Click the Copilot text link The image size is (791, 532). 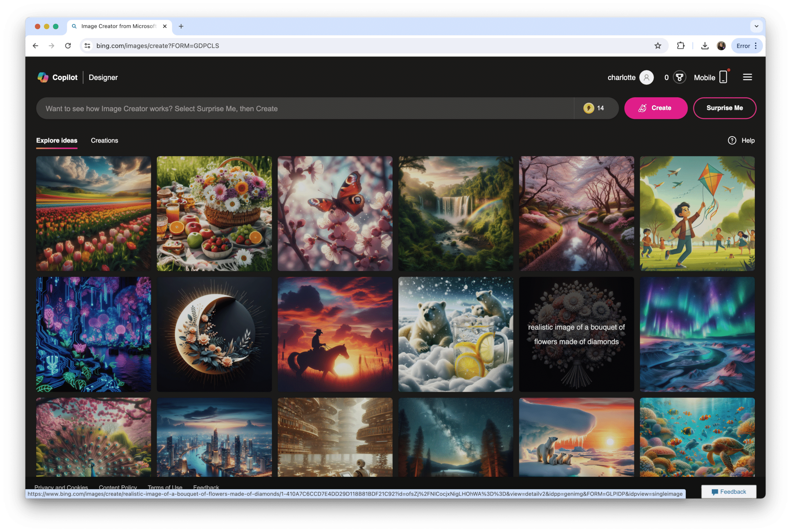(65, 77)
